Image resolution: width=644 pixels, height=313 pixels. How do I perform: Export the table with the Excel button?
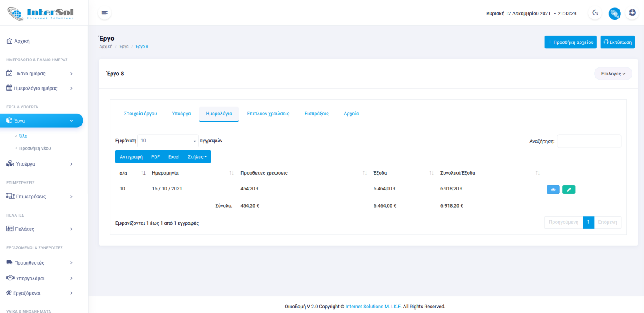click(x=174, y=157)
